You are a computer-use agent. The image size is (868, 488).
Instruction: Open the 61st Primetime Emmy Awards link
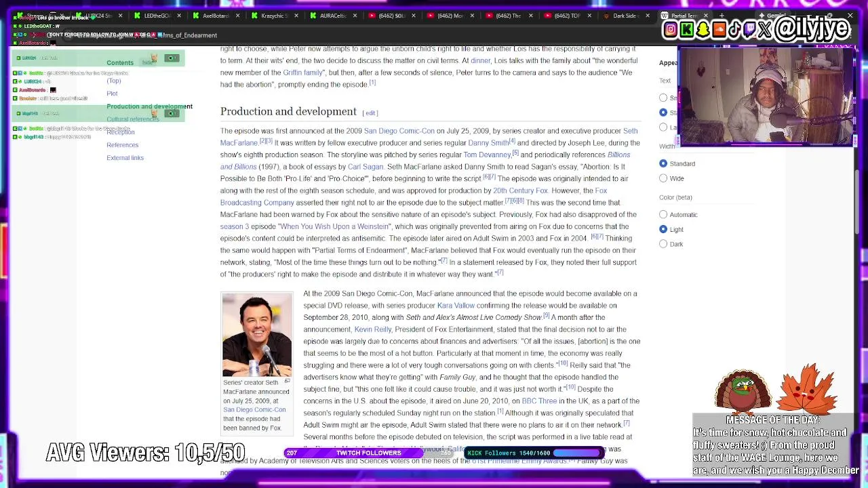(518, 461)
